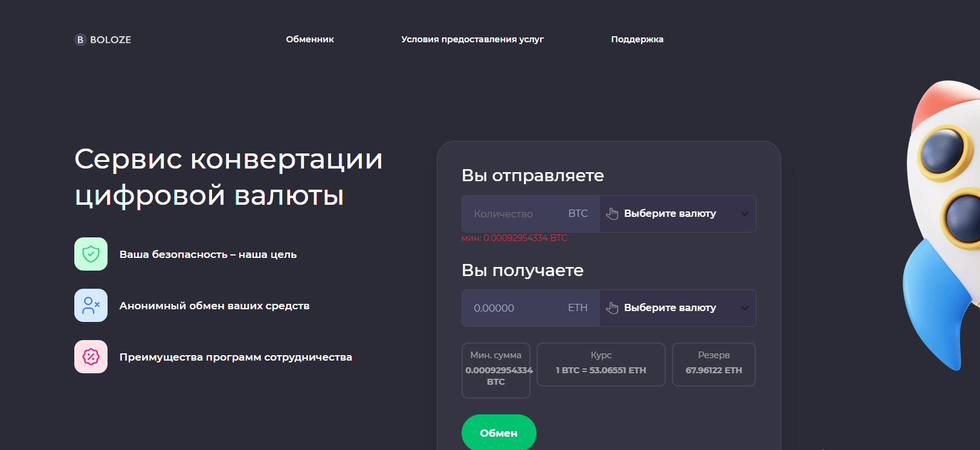Click hand pointer icon in the send currency selector
The image size is (980, 450).
(612, 214)
